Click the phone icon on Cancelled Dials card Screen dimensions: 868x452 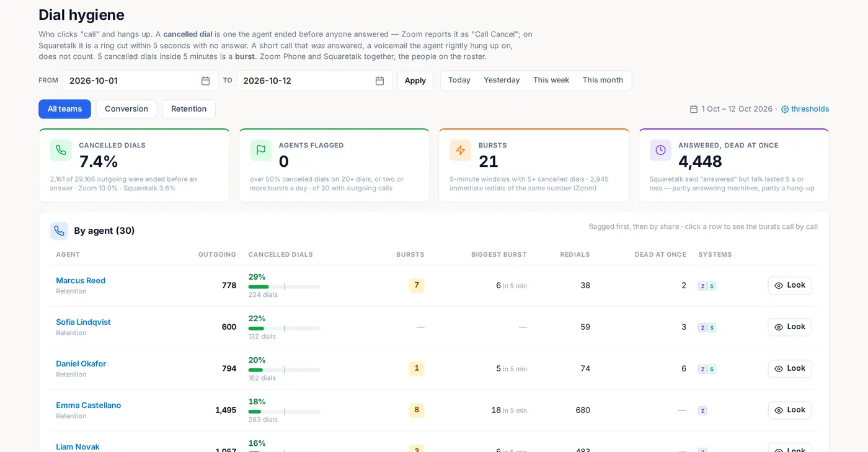tap(61, 150)
